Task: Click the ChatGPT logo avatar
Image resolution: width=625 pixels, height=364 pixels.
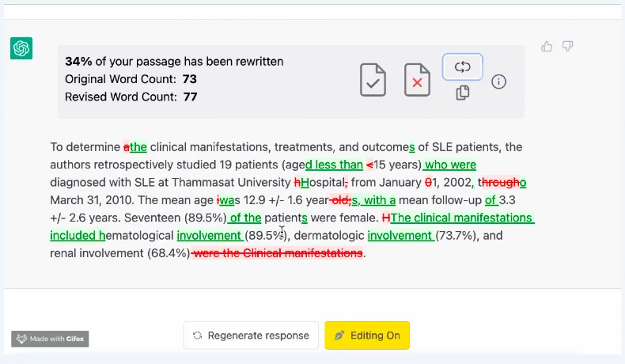Action: [21, 48]
